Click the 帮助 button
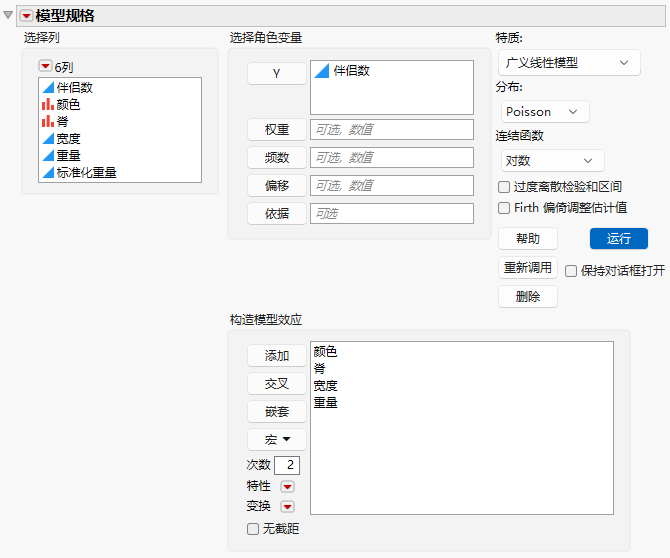Viewport: 670px width, 558px height. pos(528,238)
